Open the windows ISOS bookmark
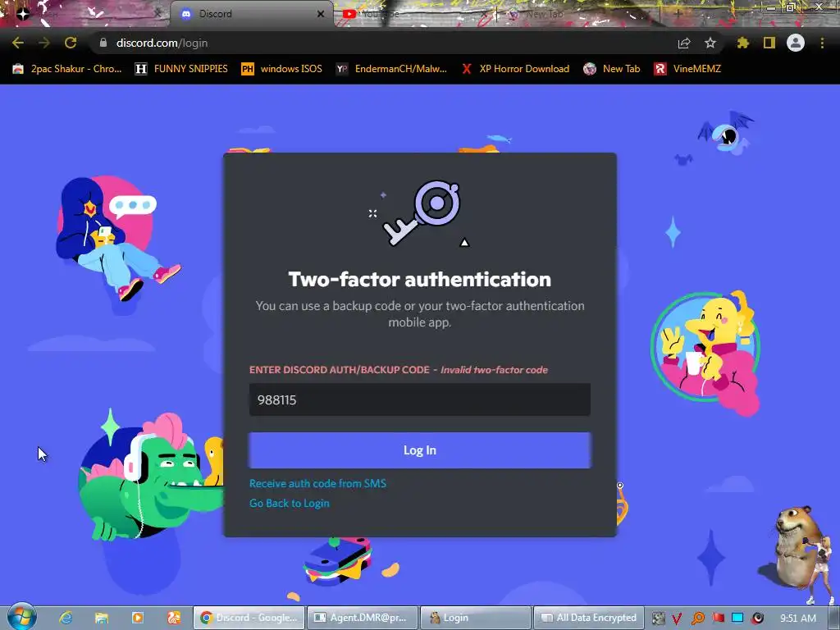The image size is (840, 630). click(282, 69)
